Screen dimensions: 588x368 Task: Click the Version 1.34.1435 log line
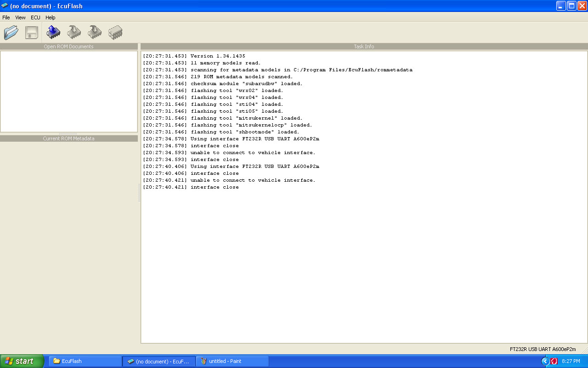[194, 56]
